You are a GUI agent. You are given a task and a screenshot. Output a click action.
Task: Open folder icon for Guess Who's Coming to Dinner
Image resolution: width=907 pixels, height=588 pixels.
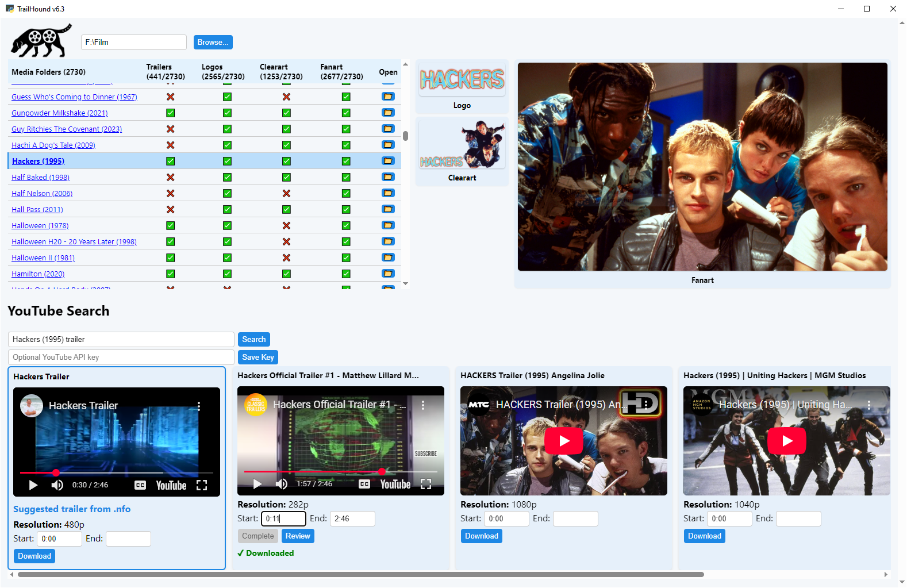pos(388,97)
